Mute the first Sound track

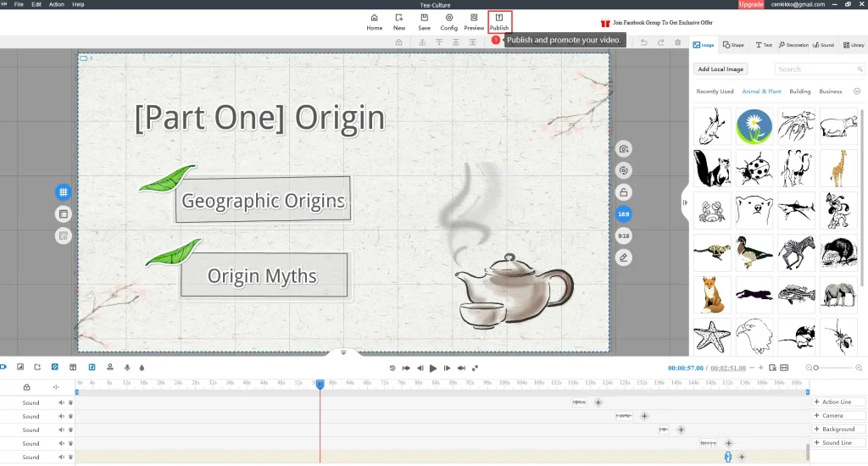tap(62, 403)
